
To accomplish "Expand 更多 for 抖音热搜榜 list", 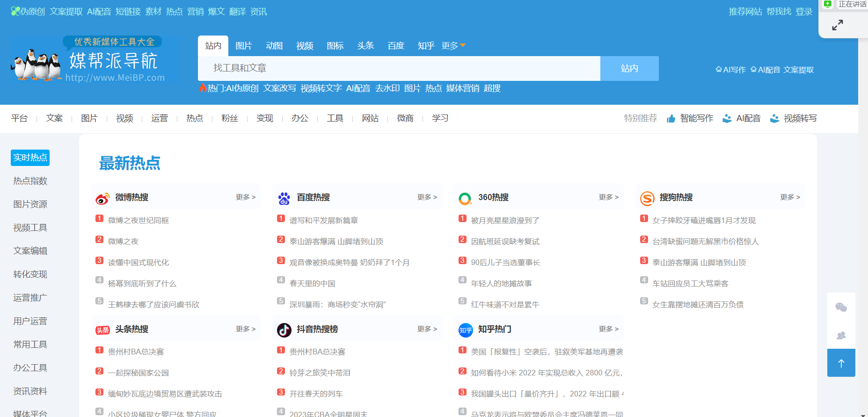I will pos(427,329).
